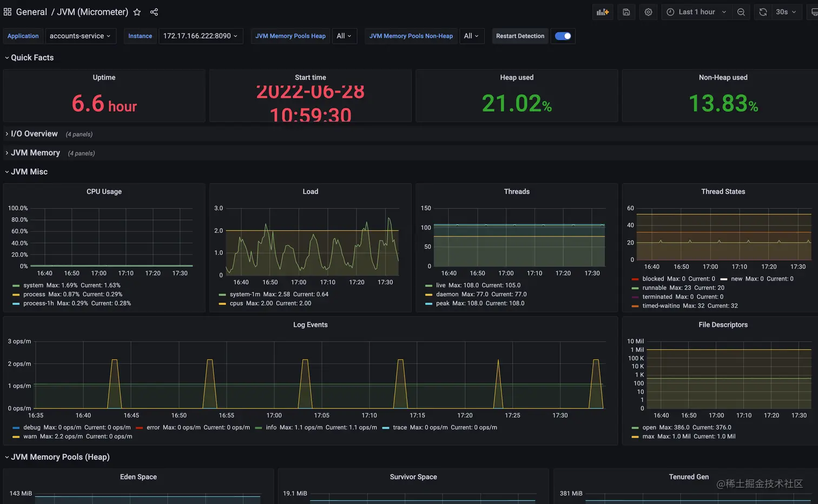
Task: Toggle the process series in CPU Usage legend
Action: point(34,294)
